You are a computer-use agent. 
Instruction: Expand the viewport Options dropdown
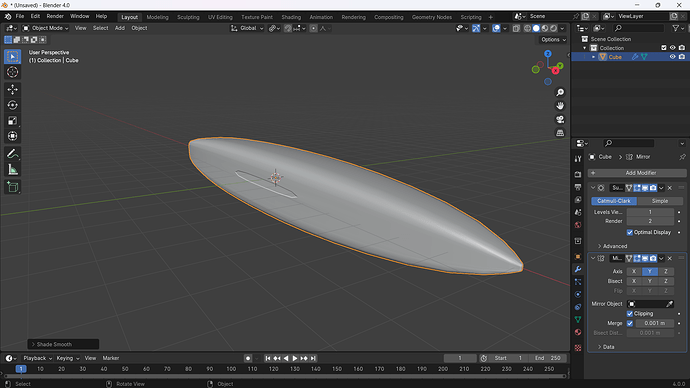click(x=553, y=40)
